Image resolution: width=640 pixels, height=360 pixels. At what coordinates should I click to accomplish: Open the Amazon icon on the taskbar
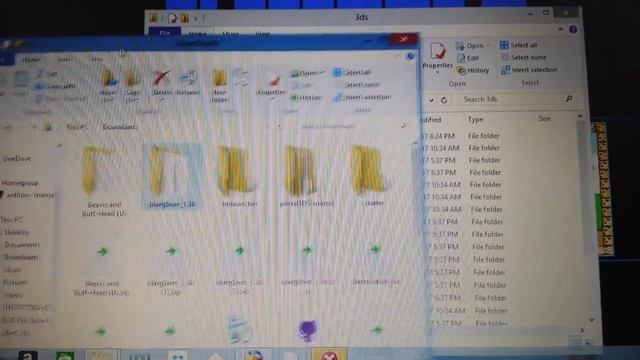tap(28, 355)
